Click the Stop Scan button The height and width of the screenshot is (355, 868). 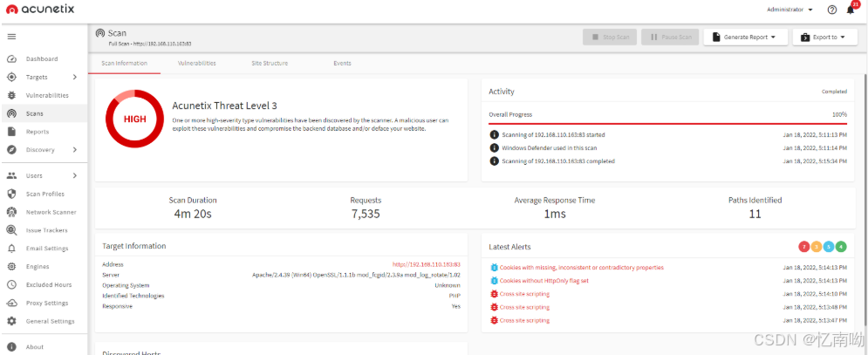(610, 38)
